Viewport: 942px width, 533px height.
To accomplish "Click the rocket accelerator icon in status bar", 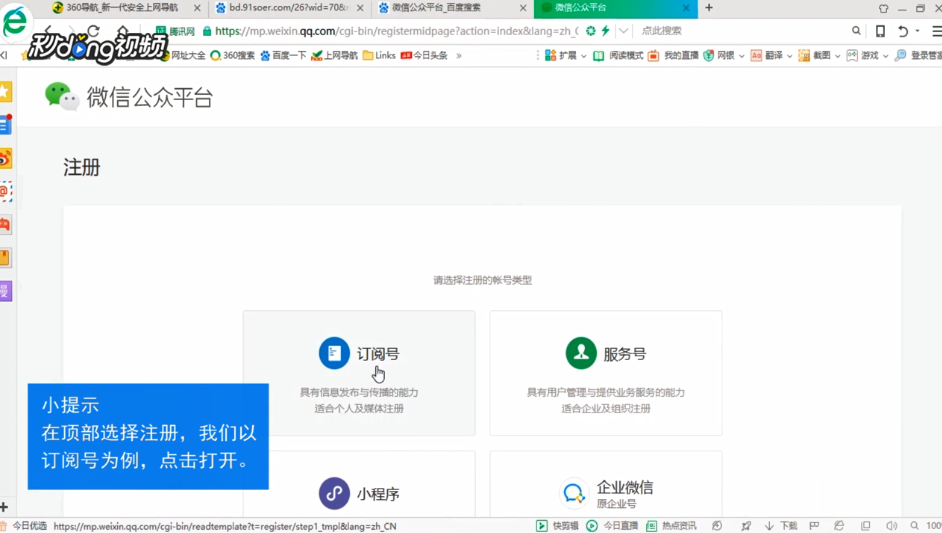I will pos(746,526).
